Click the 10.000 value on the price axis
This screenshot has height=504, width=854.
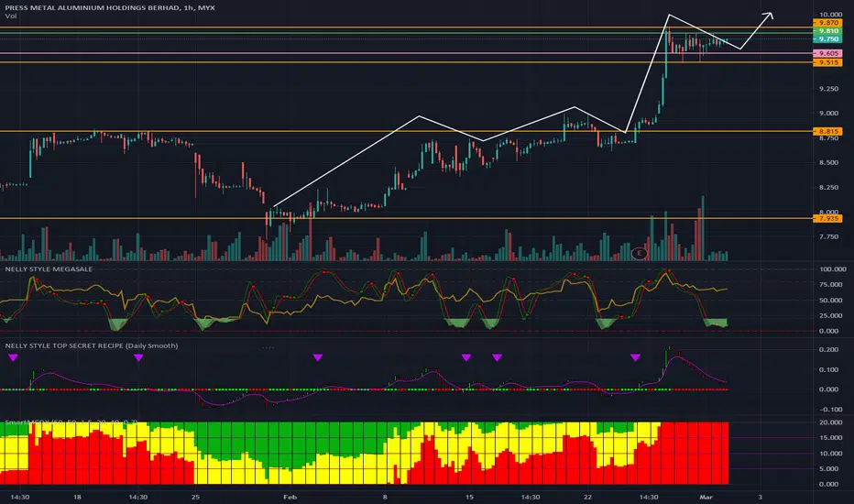830,15
